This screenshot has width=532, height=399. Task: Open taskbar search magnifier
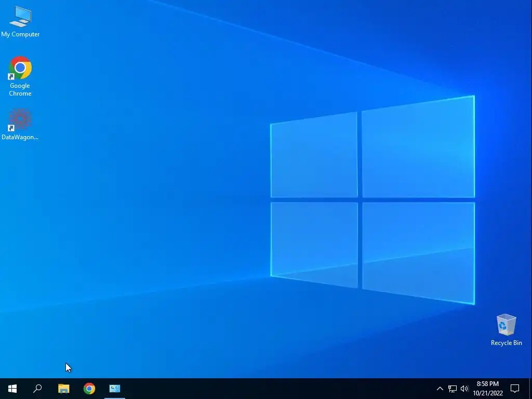(37, 389)
